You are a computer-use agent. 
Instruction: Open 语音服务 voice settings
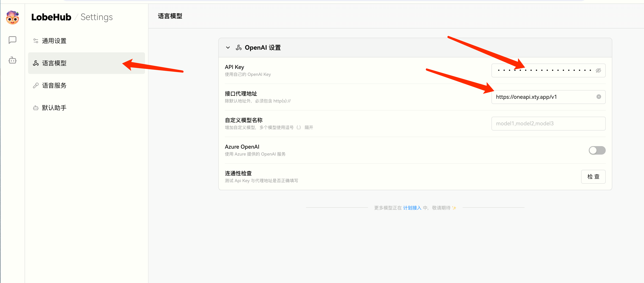(x=54, y=85)
